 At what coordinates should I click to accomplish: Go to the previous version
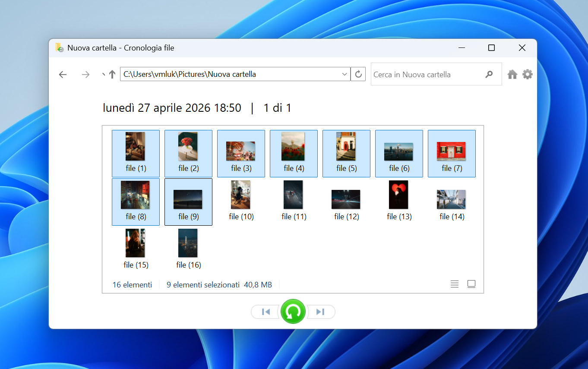click(x=266, y=312)
